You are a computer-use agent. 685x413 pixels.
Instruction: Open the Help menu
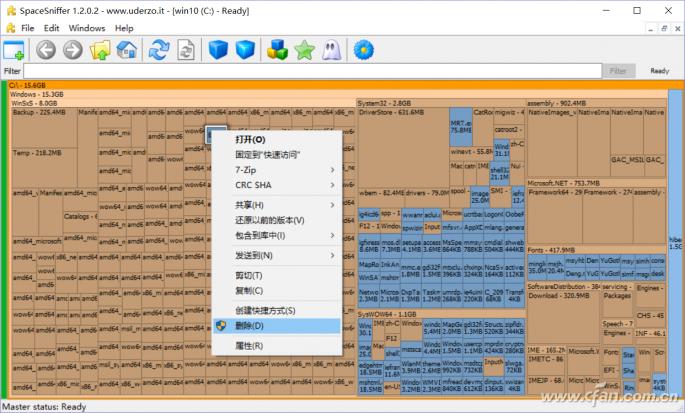(x=124, y=28)
